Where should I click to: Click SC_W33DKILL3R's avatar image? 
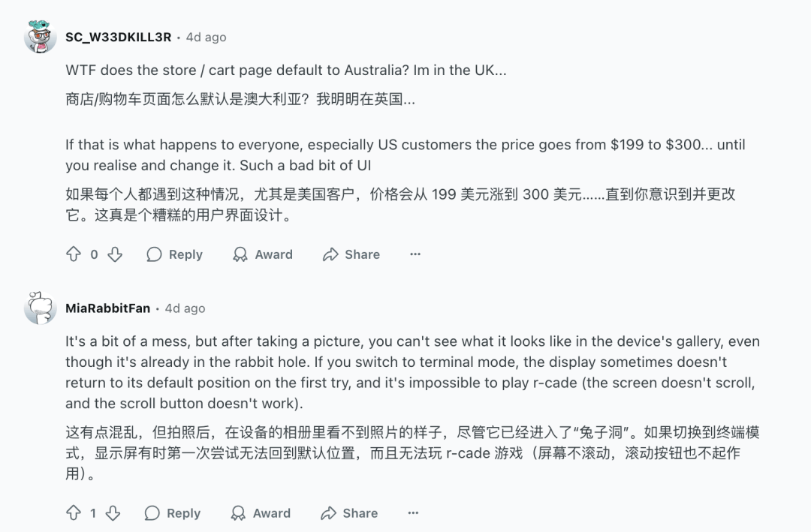[41, 37]
